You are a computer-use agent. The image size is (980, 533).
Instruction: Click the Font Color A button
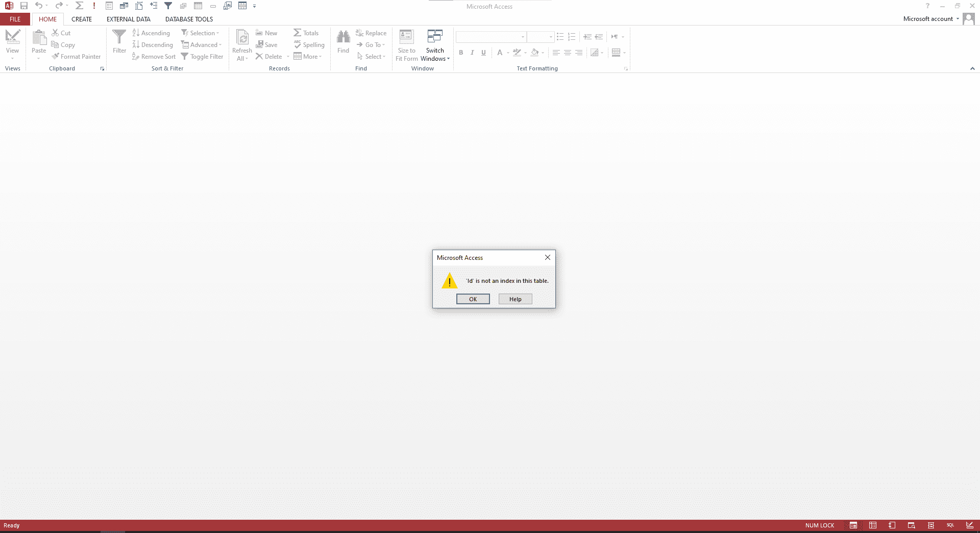click(500, 52)
